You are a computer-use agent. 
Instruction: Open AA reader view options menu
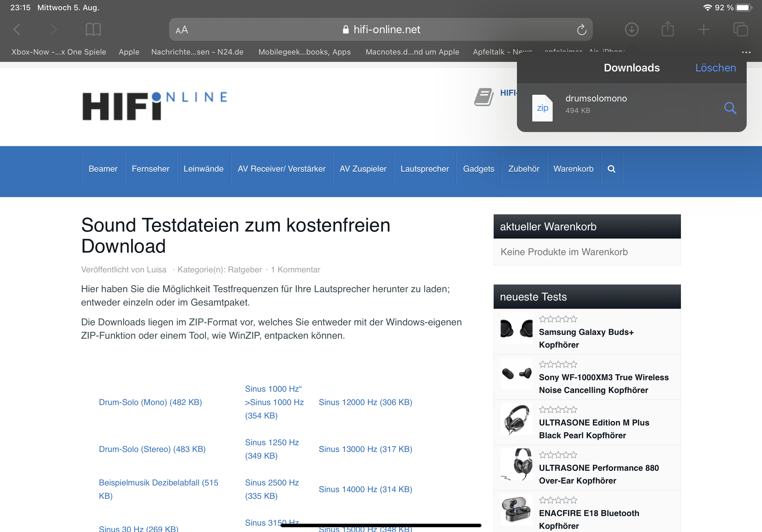[x=182, y=30]
